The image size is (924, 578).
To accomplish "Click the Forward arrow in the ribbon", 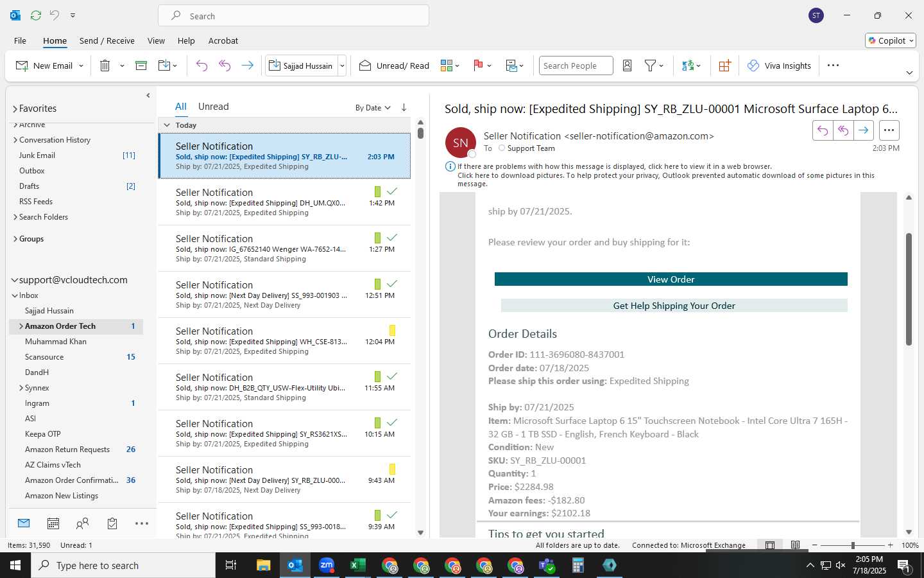I will click(x=247, y=66).
